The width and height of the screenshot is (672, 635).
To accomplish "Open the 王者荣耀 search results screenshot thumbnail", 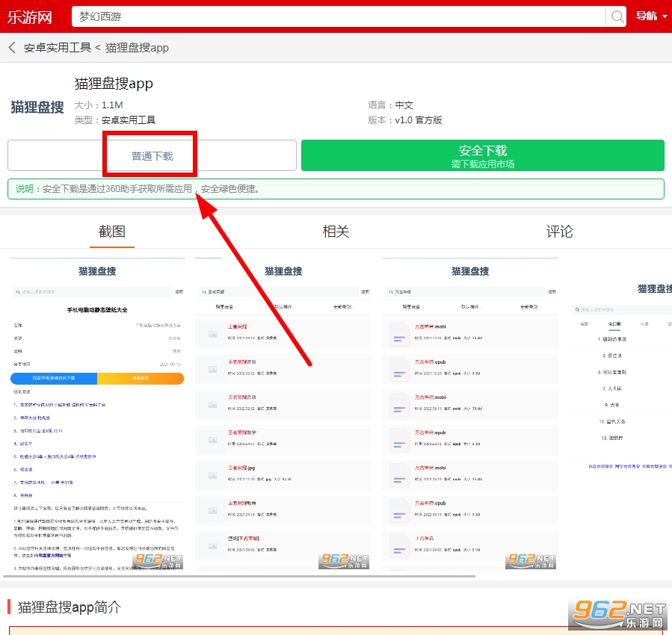I will click(283, 413).
